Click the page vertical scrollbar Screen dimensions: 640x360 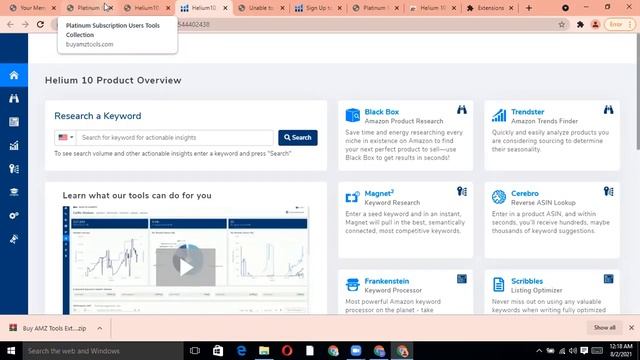(637, 92)
